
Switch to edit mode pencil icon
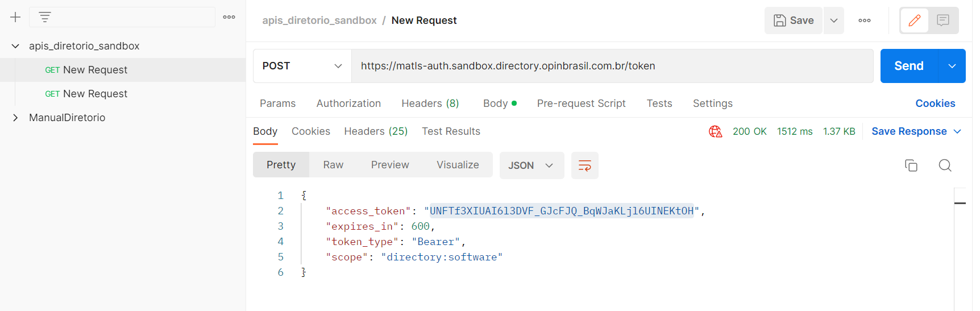click(915, 20)
